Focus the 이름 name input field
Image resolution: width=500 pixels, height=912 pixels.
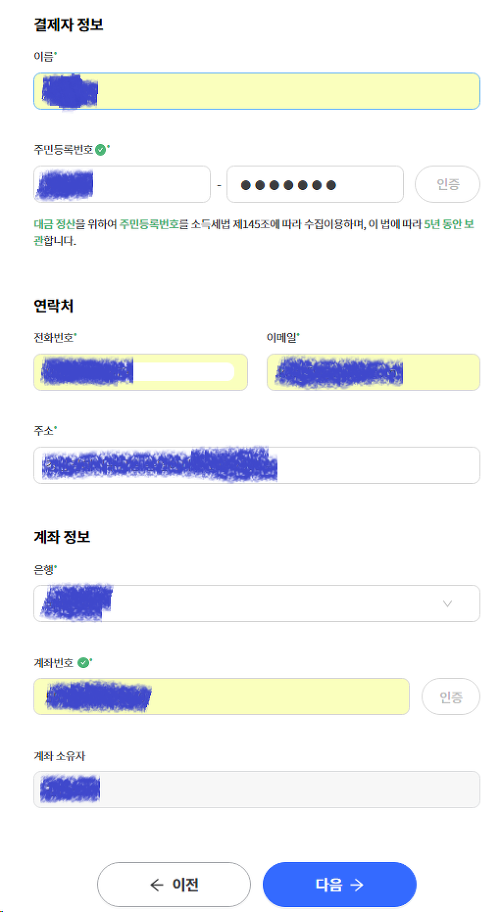pos(256,91)
